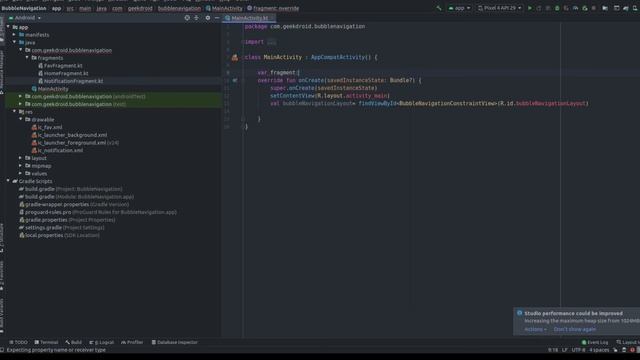Click override gutter icon beside onCreate

[x=235, y=80]
